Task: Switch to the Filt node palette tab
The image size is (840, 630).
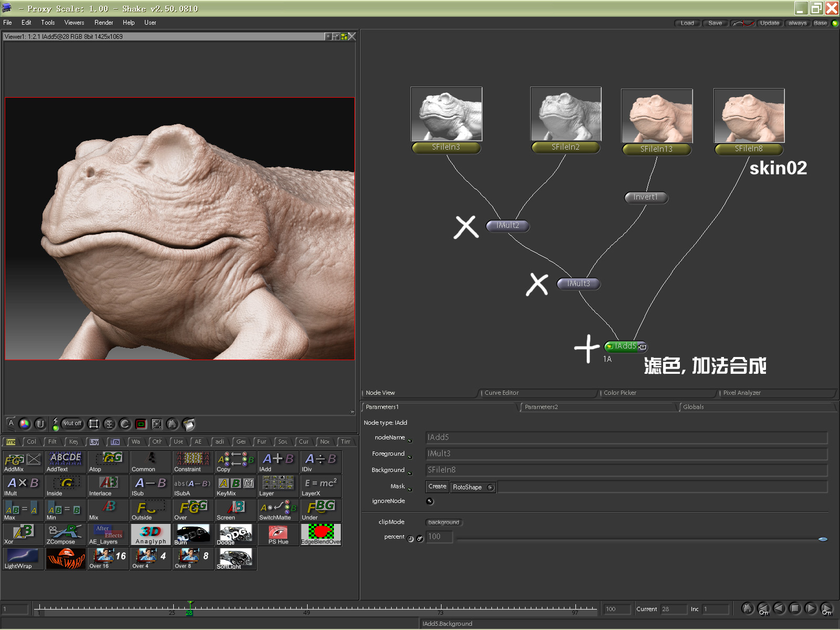Action: (x=52, y=442)
